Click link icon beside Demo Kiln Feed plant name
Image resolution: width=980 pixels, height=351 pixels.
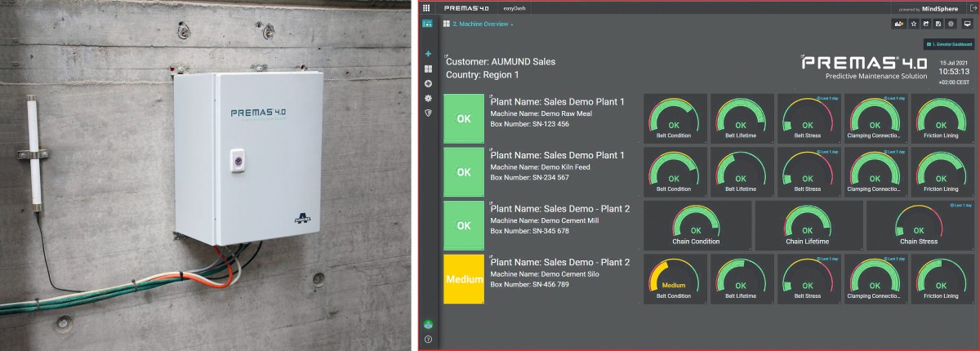click(490, 150)
